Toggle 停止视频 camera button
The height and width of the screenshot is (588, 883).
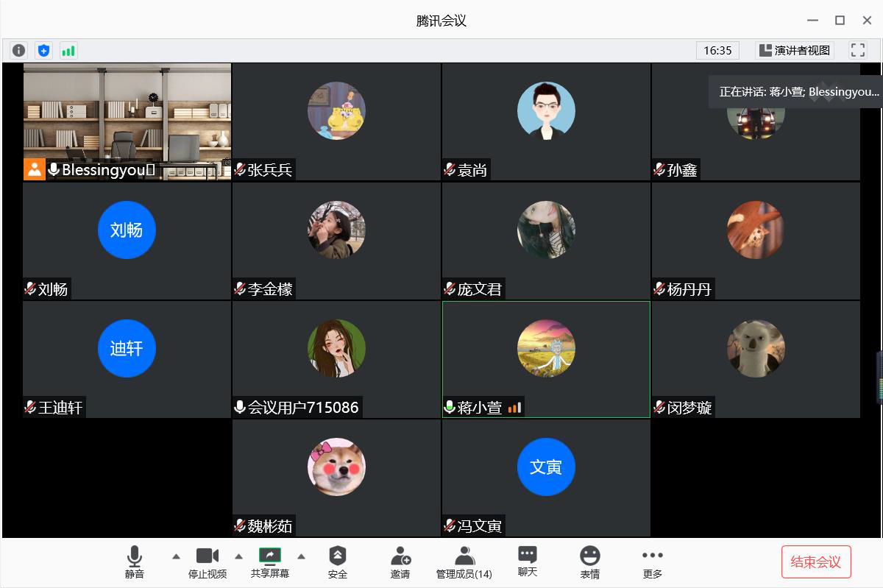[x=207, y=562]
